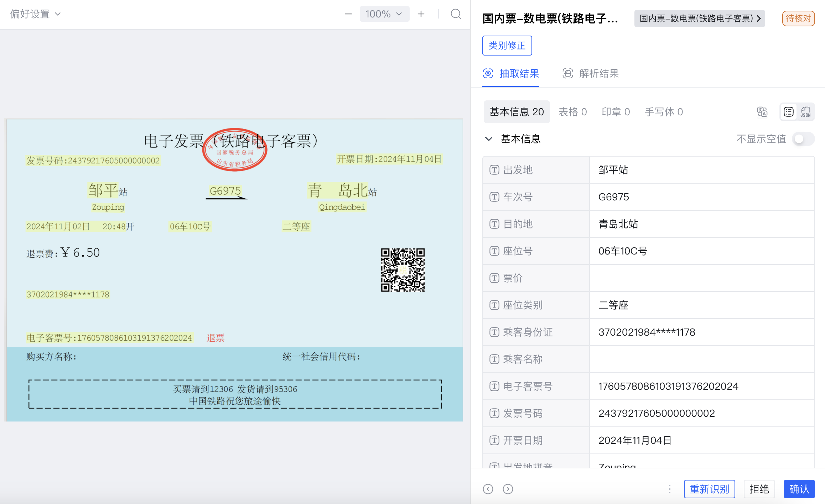Go to previous document arrow
Image resolution: width=825 pixels, height=504 pixels.
(x=488, y=489)
